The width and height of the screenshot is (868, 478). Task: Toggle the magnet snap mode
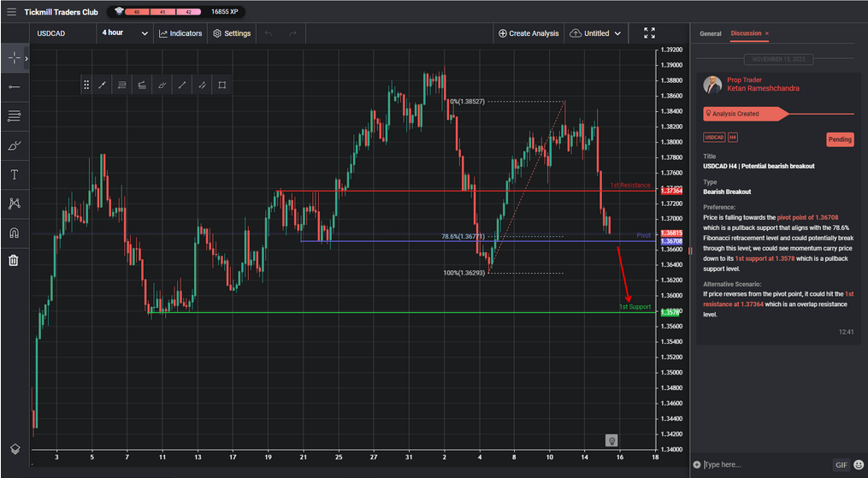(15, 233)
